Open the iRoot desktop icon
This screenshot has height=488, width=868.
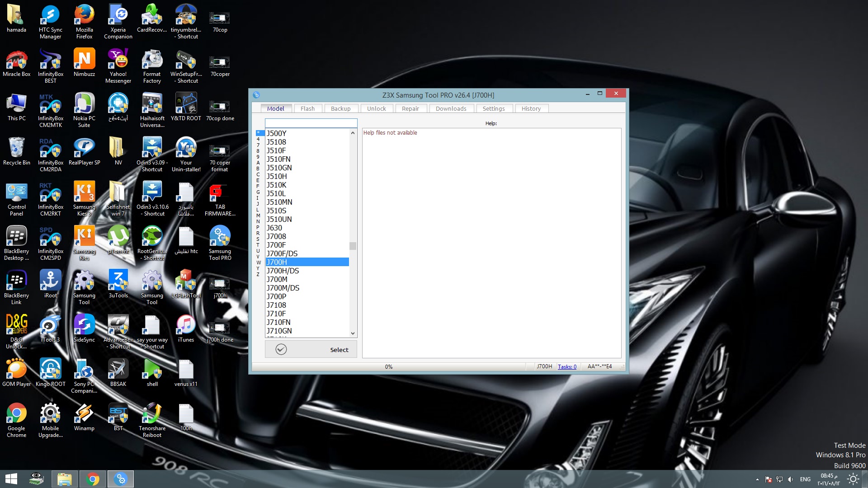click(x=51, y=284)
